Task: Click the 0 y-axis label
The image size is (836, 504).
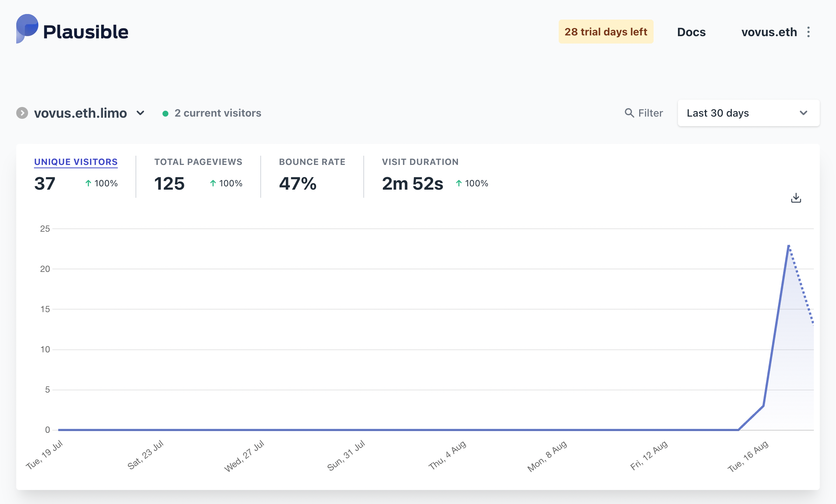Action: point(47,430)
